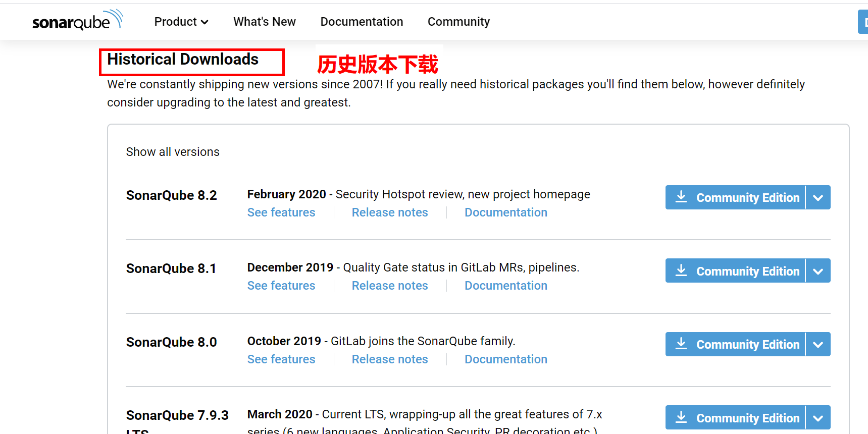Expand edition options for SonarQube 8.0
This screenshot has height=434, width=868.
coord(818,344)
